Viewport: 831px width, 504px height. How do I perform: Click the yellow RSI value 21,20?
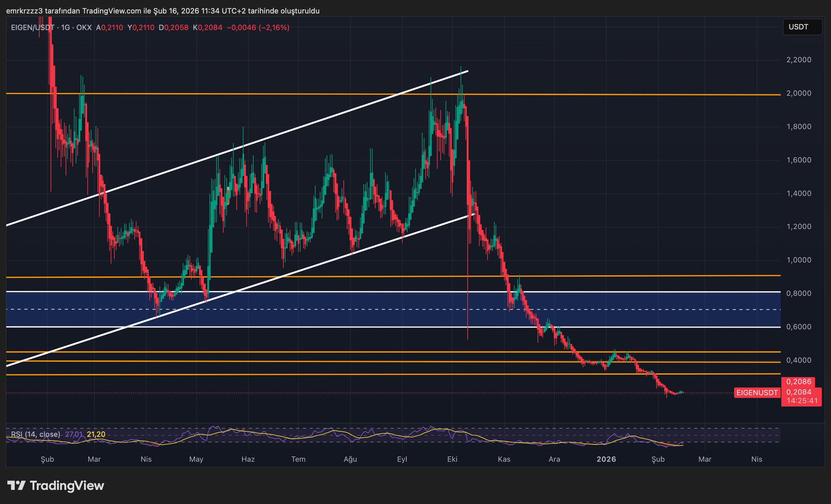coord(96,434)
